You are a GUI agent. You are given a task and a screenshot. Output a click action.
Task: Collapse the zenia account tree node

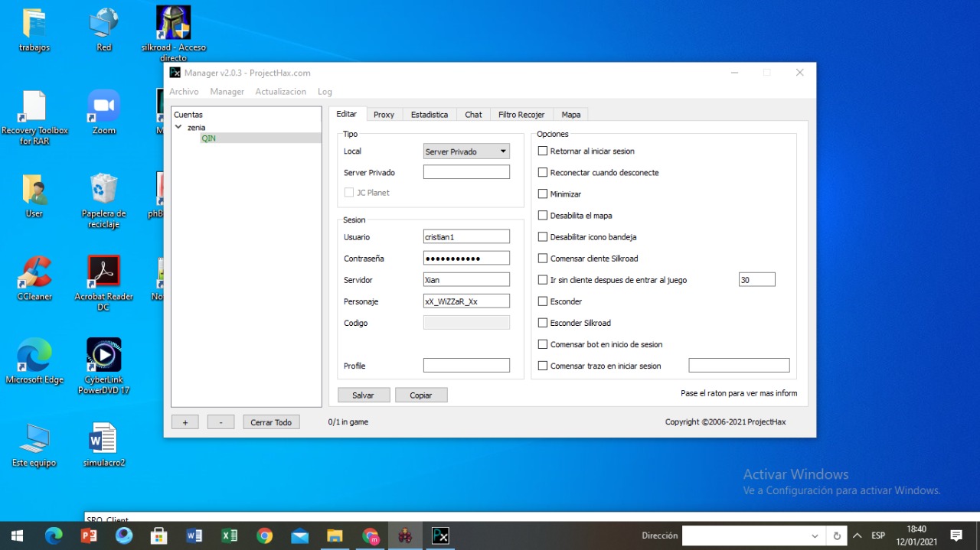click(x=178, y=128)
